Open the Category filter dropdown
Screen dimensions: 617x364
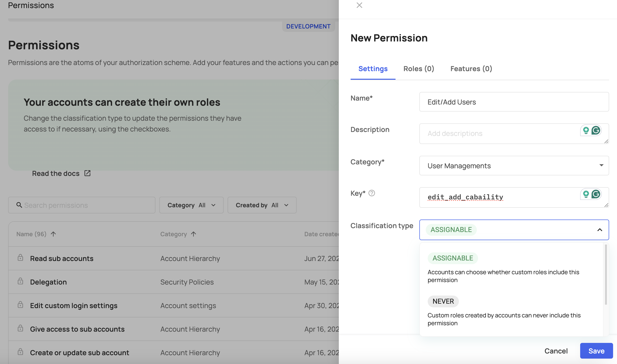coord(191,205)
